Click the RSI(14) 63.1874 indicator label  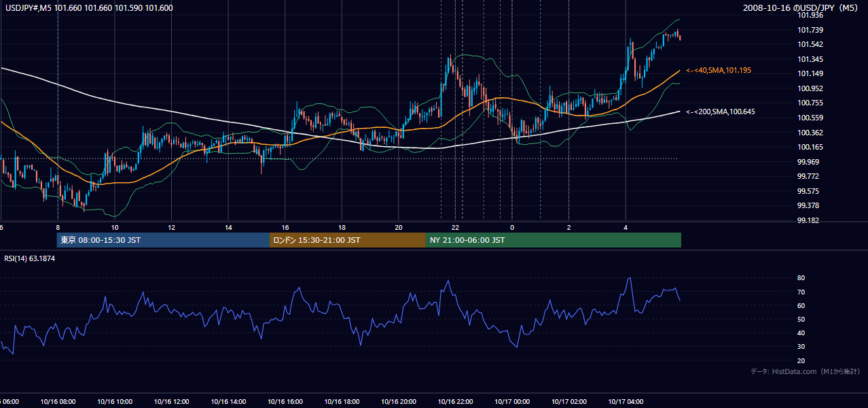tap(30, 258)
